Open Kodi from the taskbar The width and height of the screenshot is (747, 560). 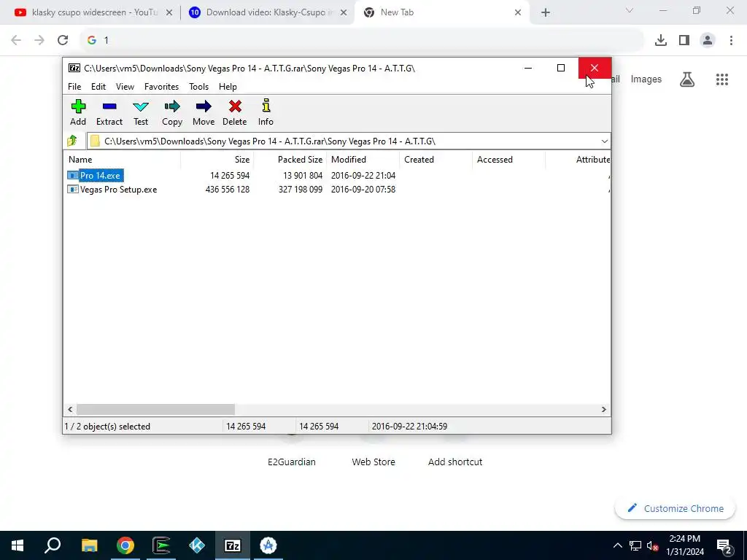point(197,545)
